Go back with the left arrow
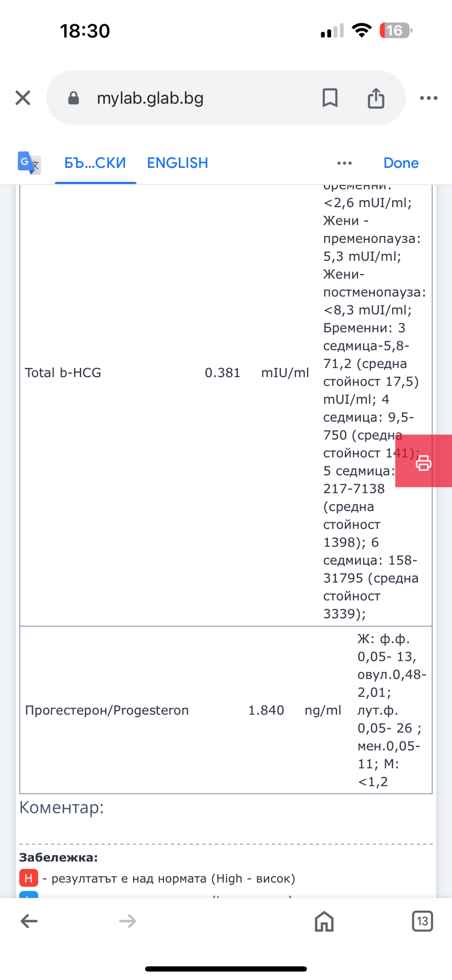 click(29, 921)
